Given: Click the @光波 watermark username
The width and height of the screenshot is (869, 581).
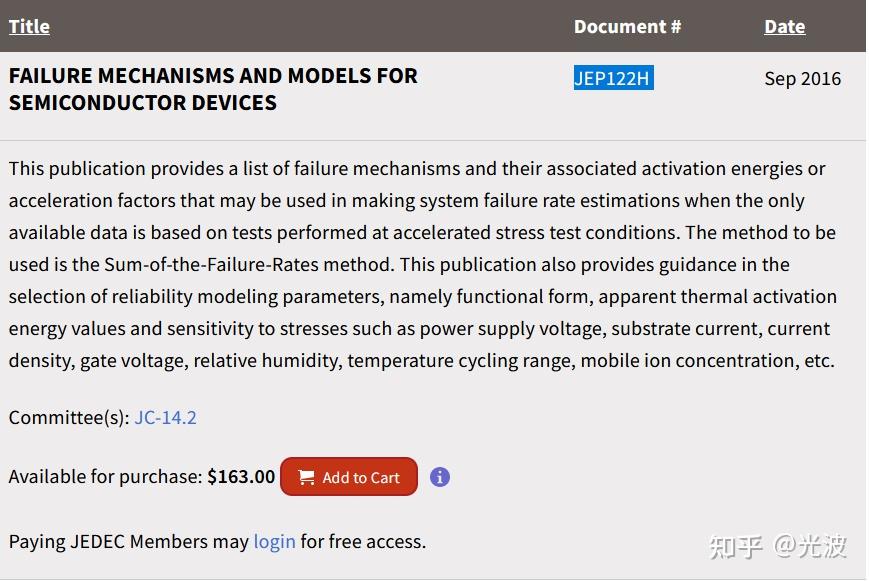Looking at the screenshot, I should [x=811, y=546].
